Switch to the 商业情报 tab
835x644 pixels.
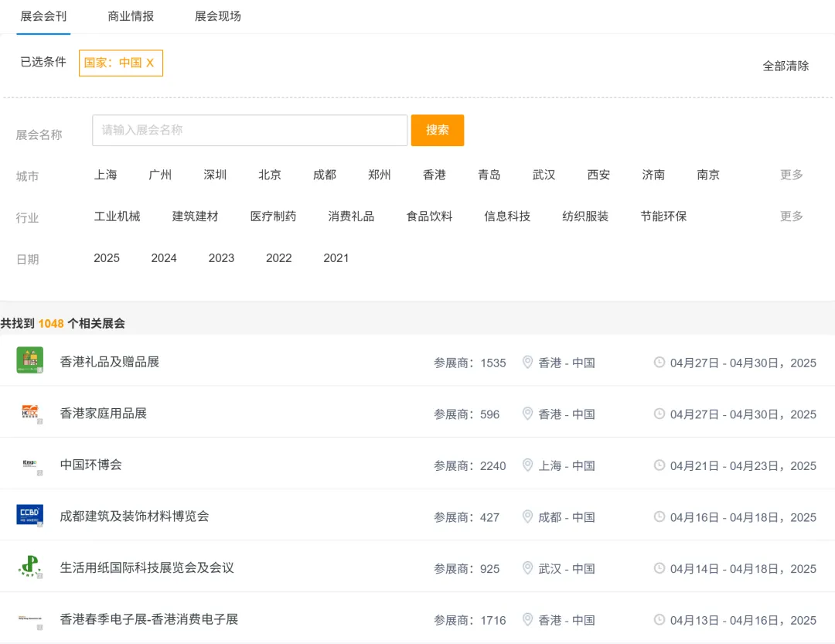131,16
